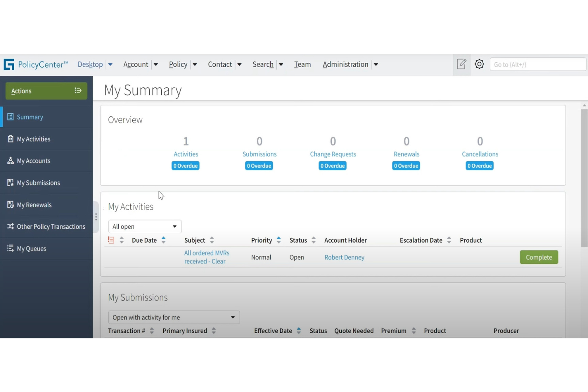
Task: Open the Summary sidebar icon
Action: (11, 117)
